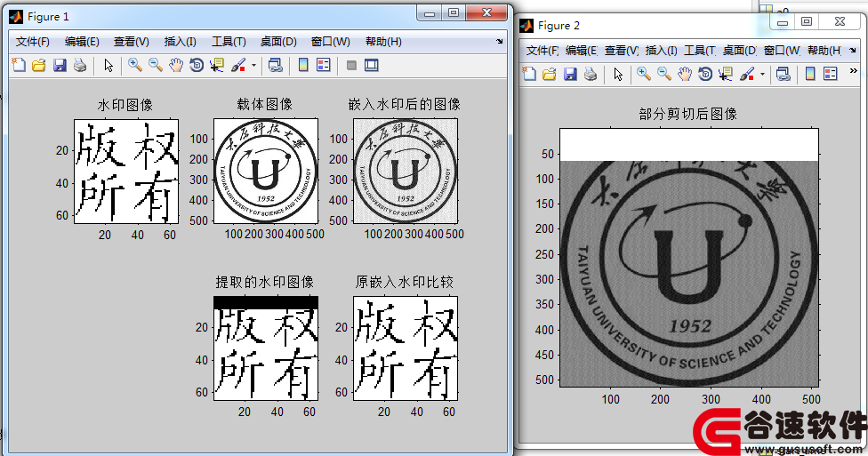Open 窗口(W) menu in Figure 1
868x456 pixels.
point(331,42)
